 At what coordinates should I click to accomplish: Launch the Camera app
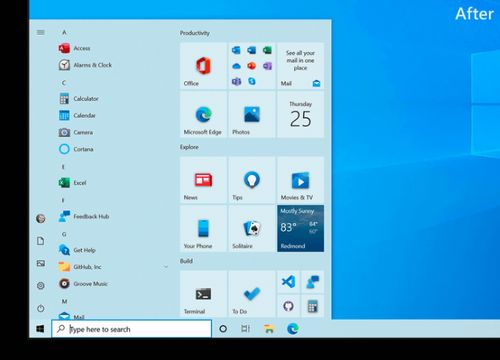[x=76, y=132]
